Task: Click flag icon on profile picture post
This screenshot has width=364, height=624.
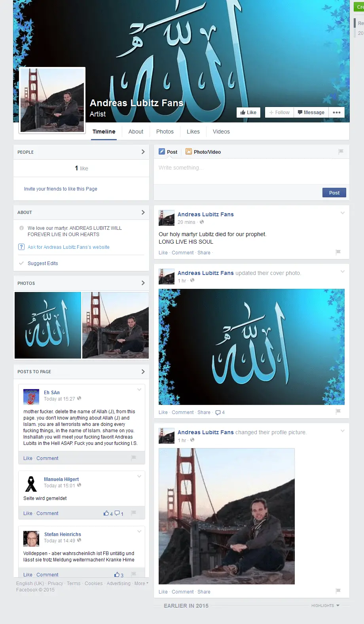Action: pyautogui.click(x=338, y=591)
